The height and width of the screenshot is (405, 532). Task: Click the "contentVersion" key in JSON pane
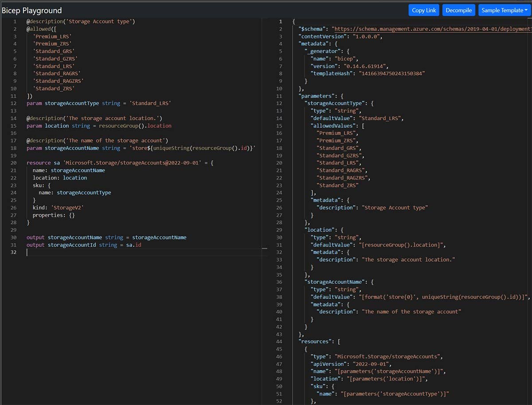pyautogui.click(x=322, y=36)
